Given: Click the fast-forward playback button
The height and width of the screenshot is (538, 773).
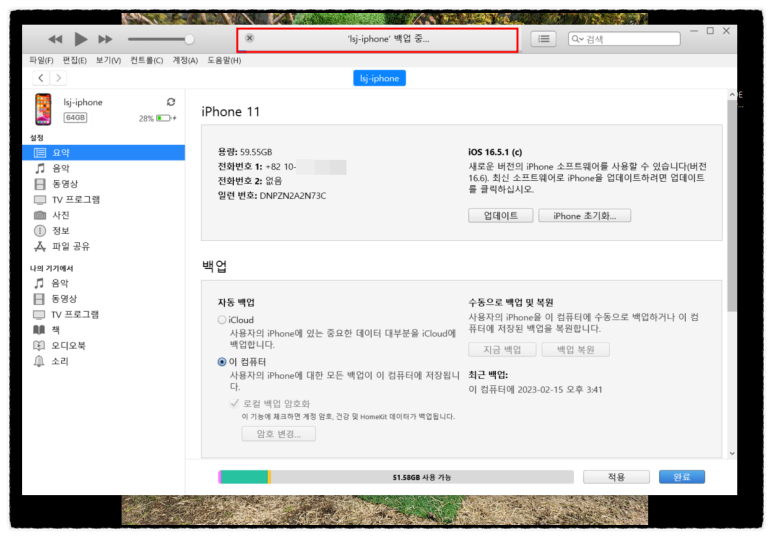Looking at the screenshot, I should pyautogui.click(x=105, y=39).
